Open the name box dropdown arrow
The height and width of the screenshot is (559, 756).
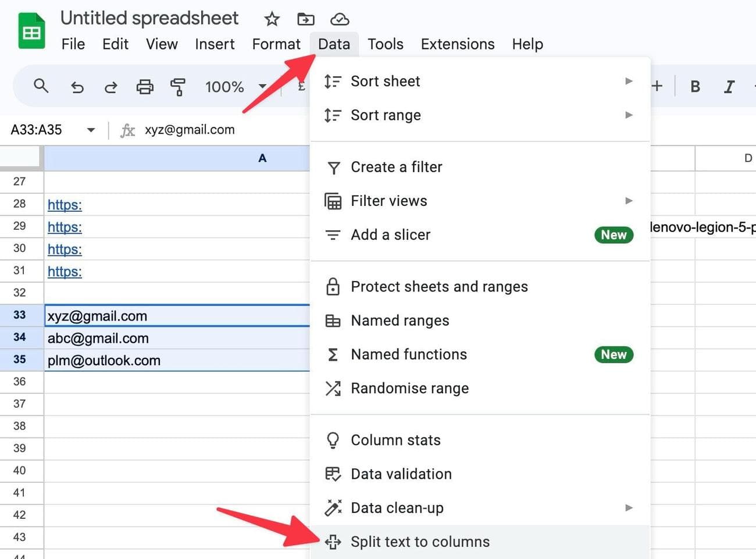click(91, 130)
